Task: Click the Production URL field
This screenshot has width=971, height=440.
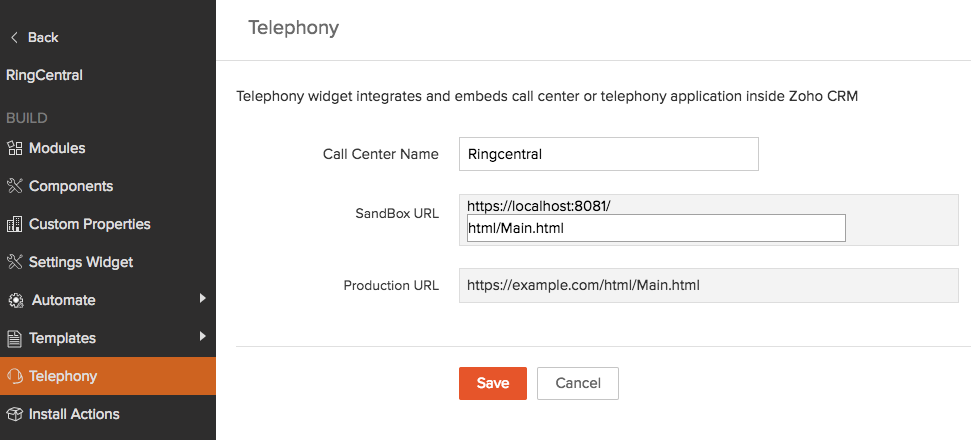Action: click(708, 285)
